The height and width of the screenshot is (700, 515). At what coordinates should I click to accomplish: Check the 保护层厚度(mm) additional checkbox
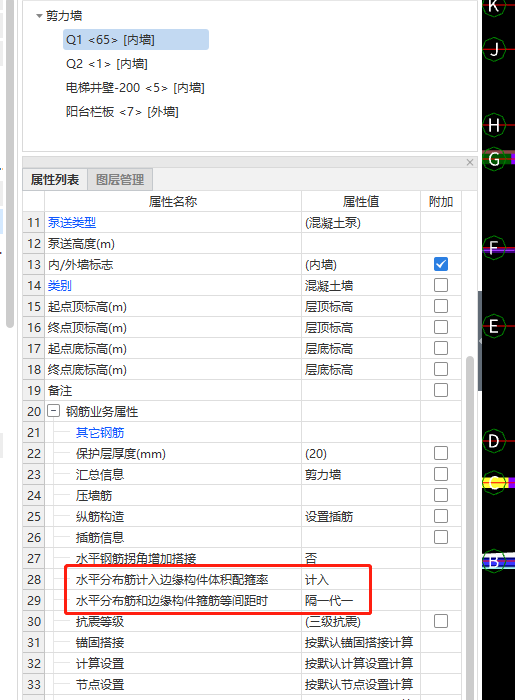[x=441, y=453]
